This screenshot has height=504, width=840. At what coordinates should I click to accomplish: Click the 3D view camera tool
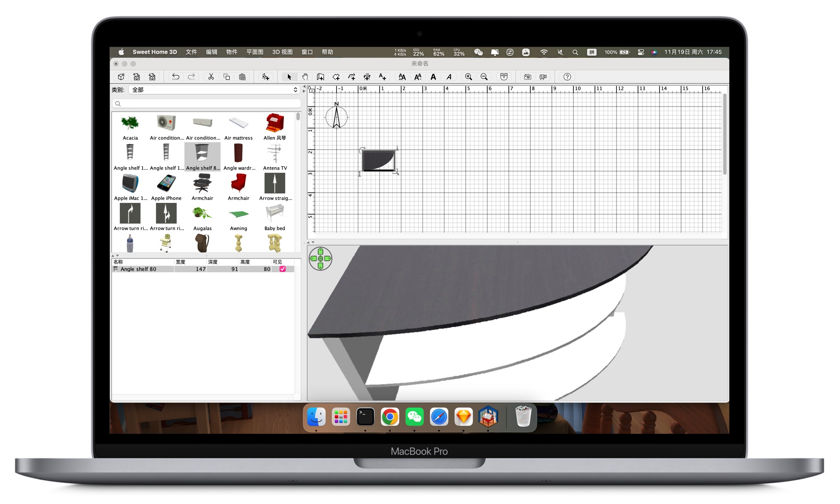point(527,77)
